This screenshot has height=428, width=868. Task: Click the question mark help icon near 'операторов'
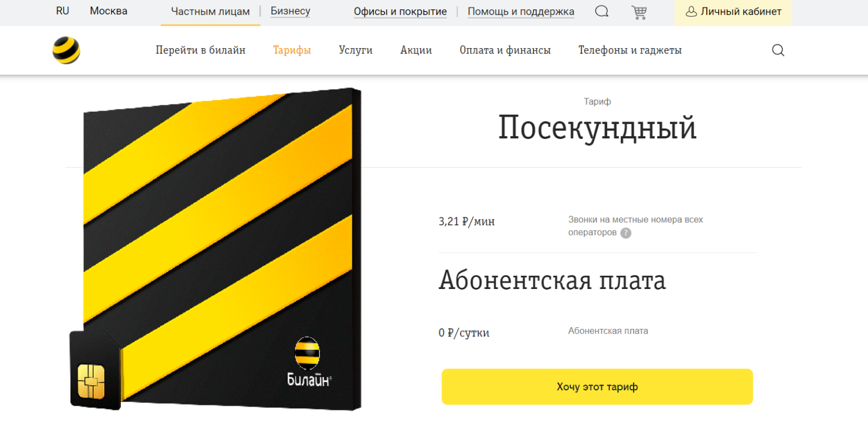click(x=626, y=233)
